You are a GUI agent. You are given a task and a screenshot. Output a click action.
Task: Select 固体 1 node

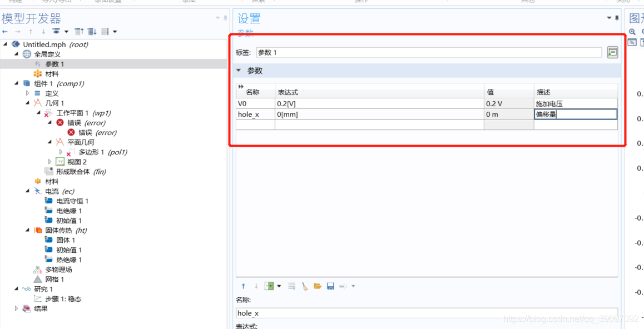(66, 241)
